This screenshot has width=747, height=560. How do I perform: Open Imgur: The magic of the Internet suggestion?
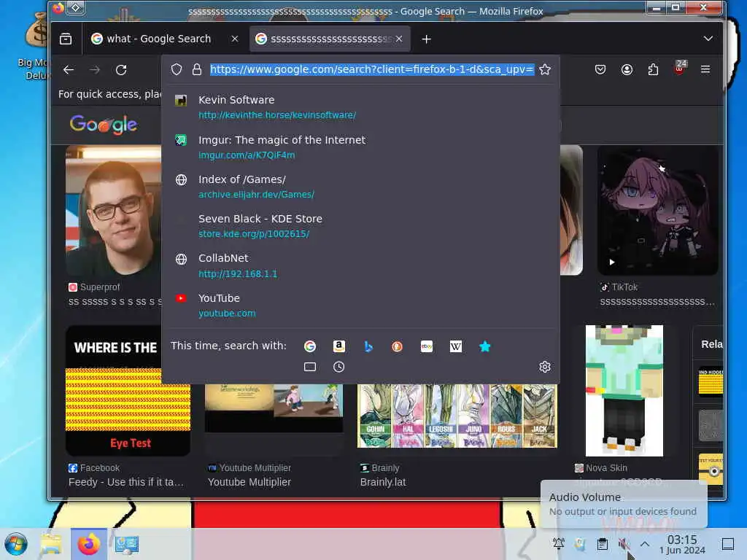coord(360,147)
